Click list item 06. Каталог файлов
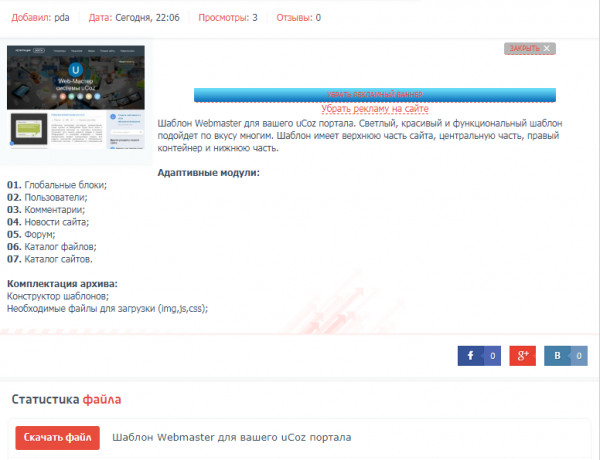The image size is (600, 460). (52, 247)
